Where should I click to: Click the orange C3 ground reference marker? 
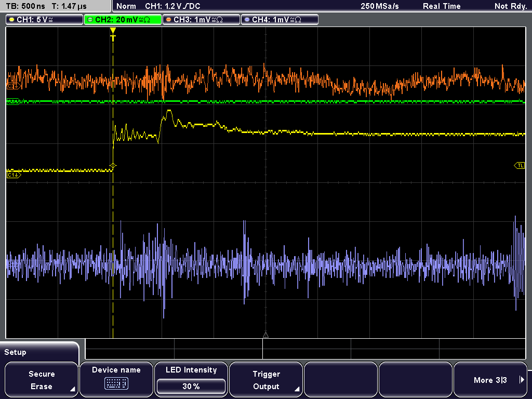[x=14, y=87]
